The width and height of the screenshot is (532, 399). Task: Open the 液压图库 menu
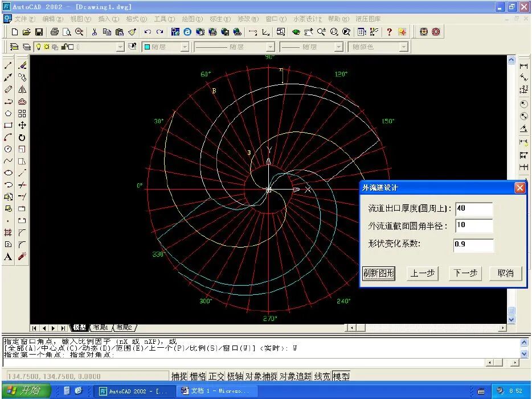[368, 19]
